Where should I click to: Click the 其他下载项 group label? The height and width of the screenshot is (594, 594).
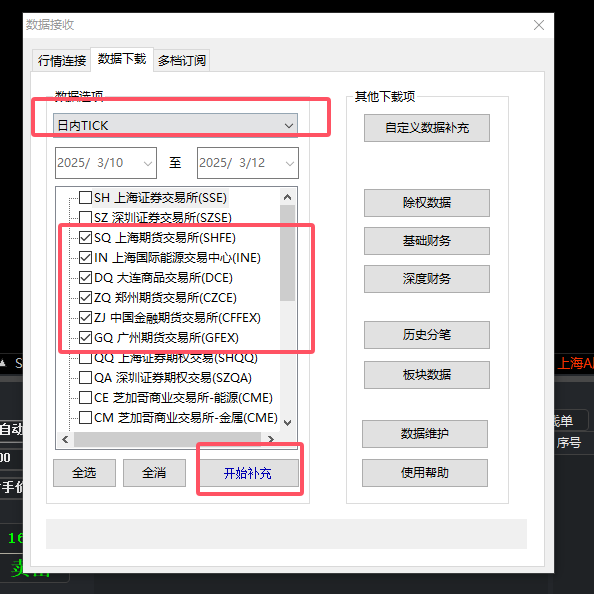tap(385, 97)
